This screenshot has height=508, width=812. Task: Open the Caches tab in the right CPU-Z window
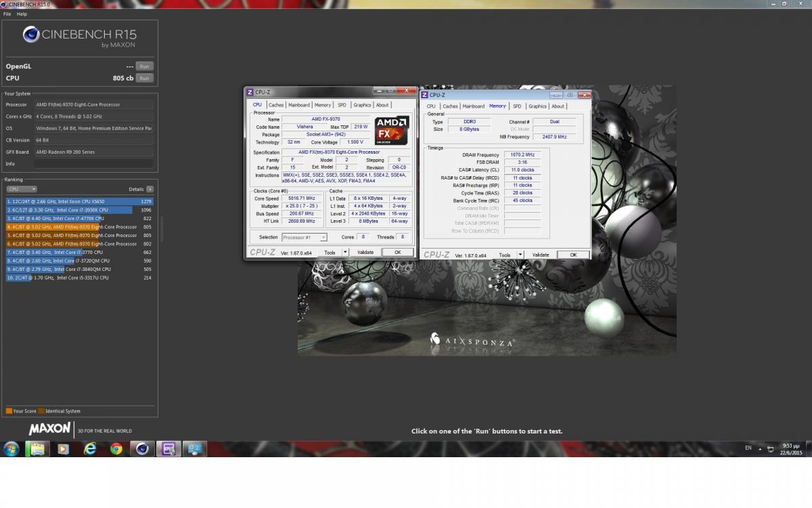451,106
